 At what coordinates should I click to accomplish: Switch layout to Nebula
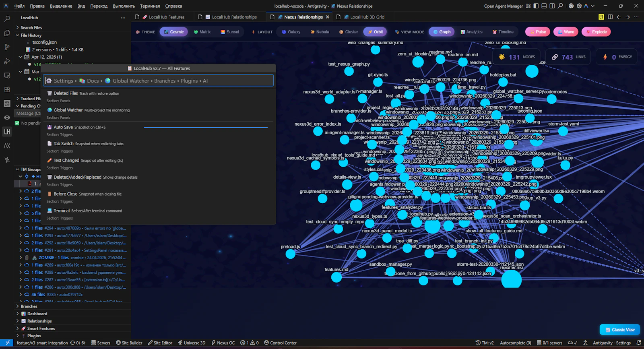320,32
